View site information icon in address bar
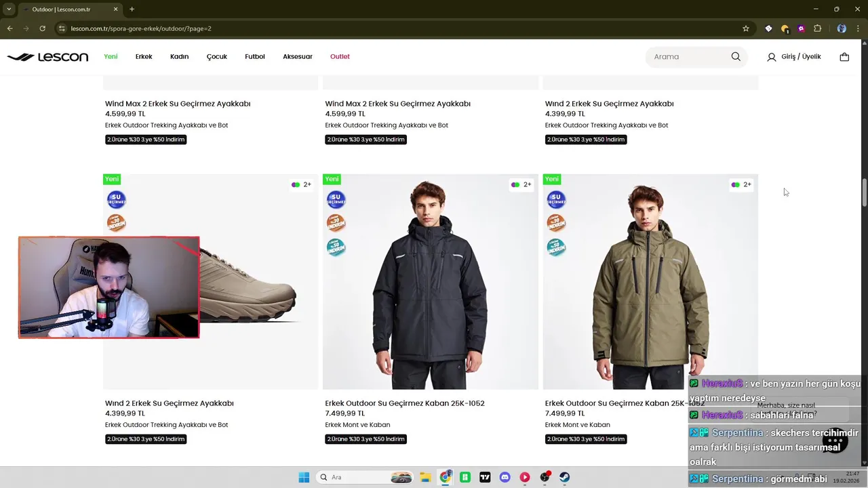The height and width of the screenshot is (488, 868). (x=62, y=28)
